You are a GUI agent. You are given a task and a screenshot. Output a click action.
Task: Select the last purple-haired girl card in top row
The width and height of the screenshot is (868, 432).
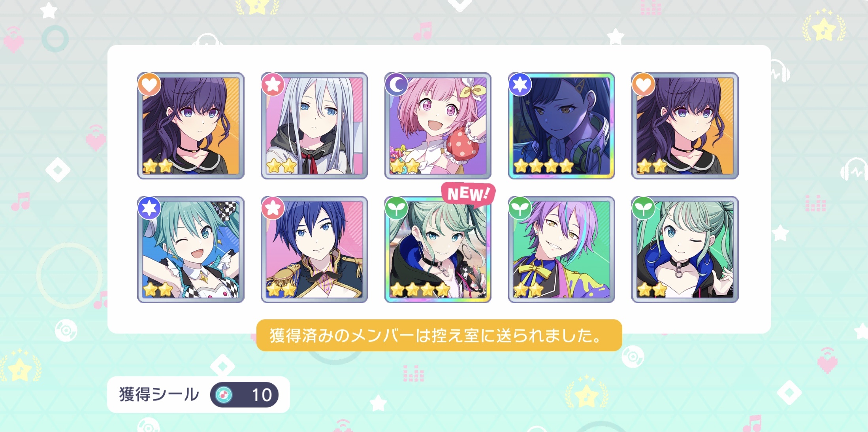point(685,126)
